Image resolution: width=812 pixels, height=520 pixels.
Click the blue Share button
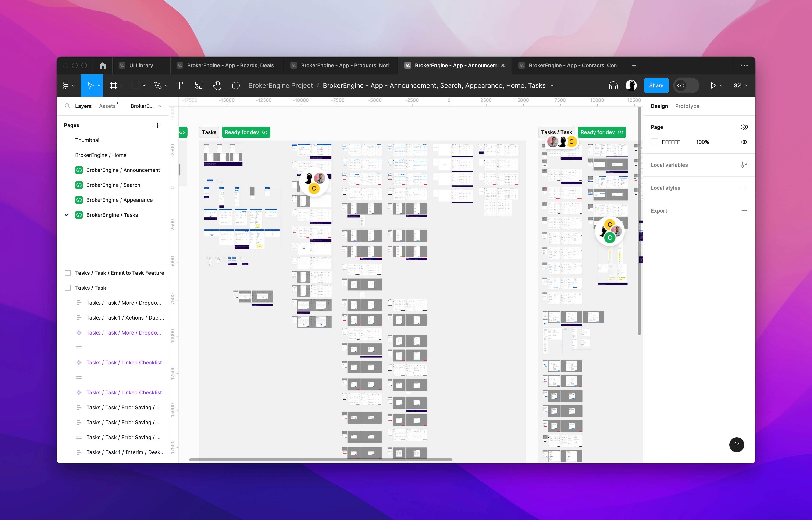(656, 85)
